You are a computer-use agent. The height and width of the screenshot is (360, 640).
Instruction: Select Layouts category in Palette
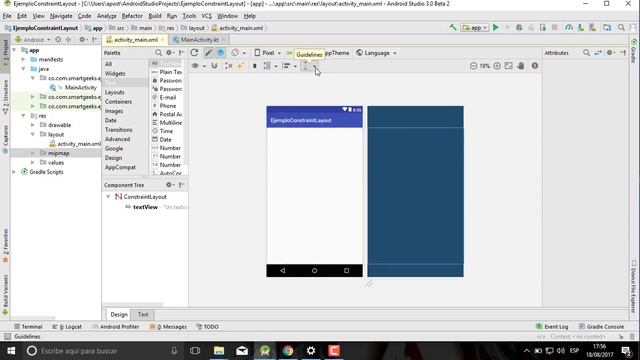point(114,92)
